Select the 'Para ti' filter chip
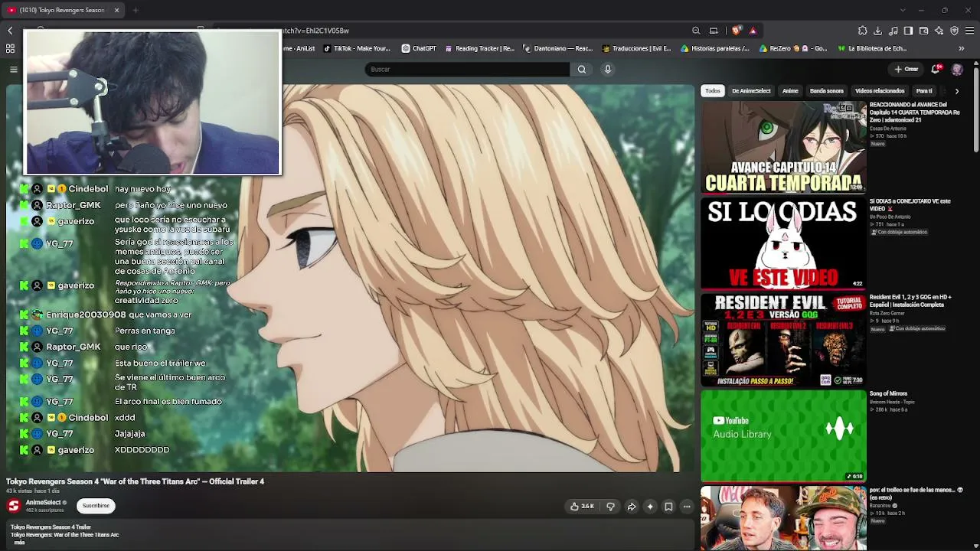Screen dimensions: 980x551 (924, 91)
